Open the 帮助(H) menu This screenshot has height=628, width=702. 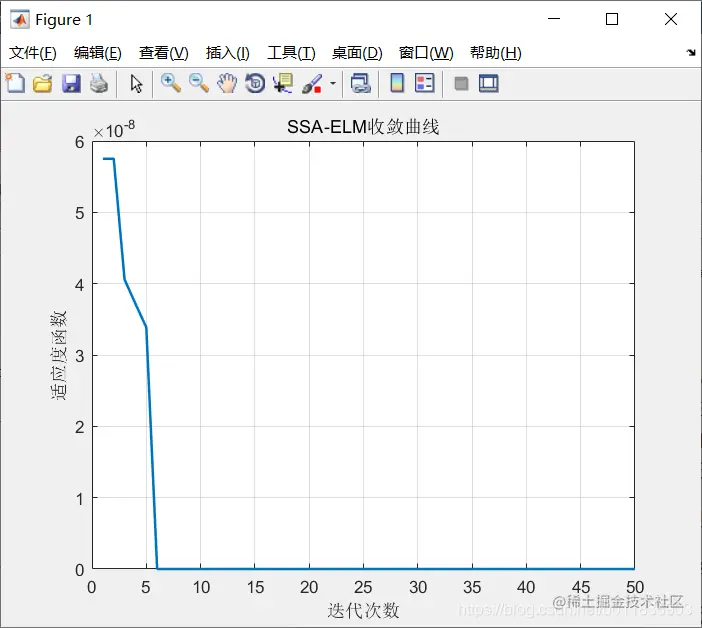coord(496,53)
